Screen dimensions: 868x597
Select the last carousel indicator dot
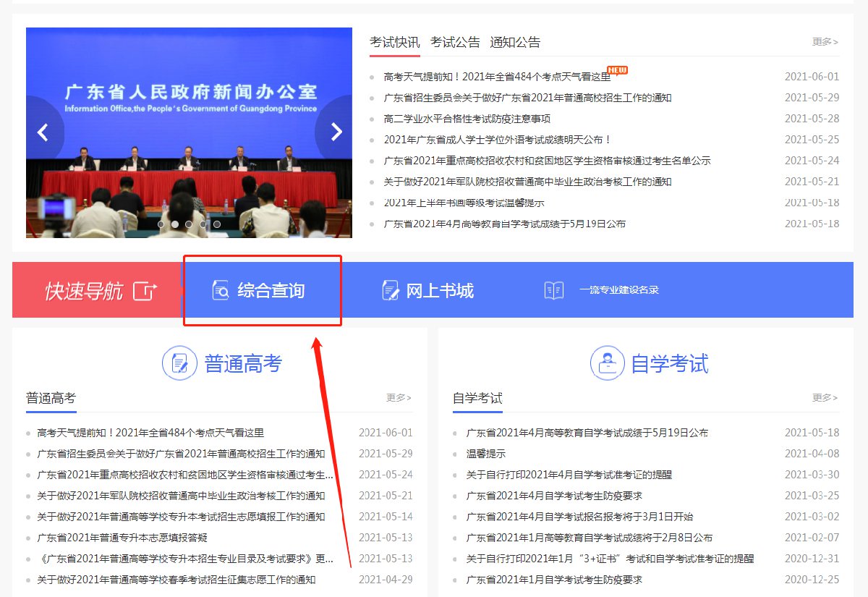pyautogui.click(x=216, y=224)
